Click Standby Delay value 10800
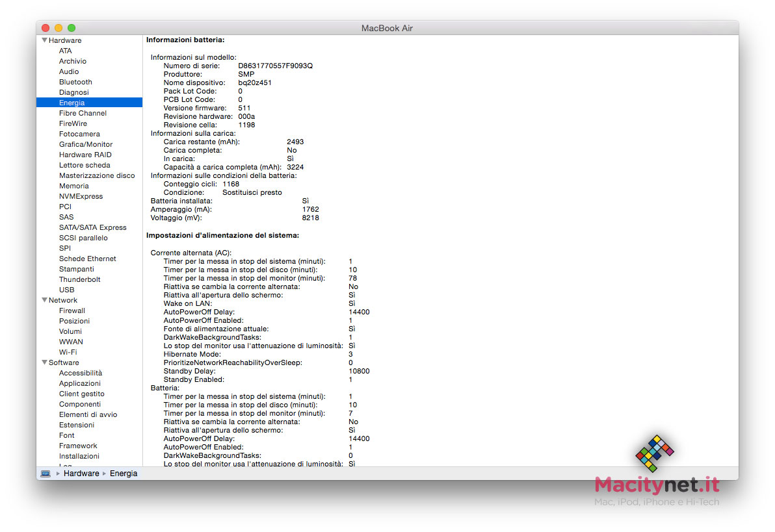This screenshot has height=532, width=775. pyautogui.click(x=359, y=371)
